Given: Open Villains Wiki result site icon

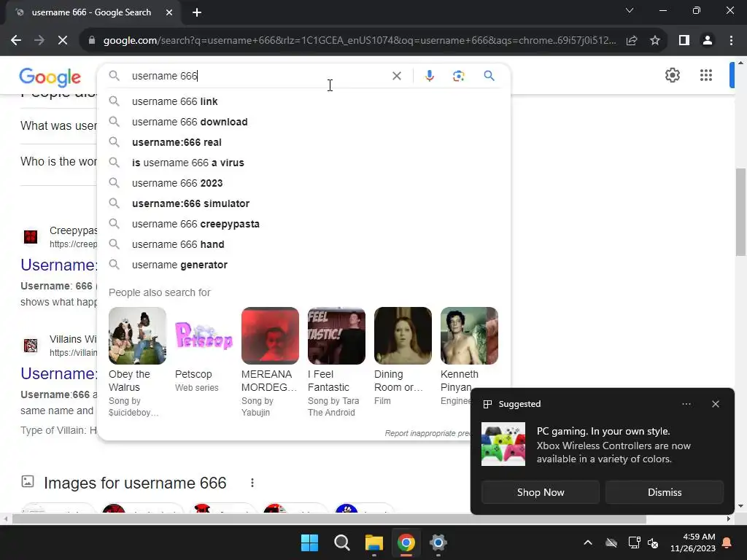Looking at the screenshot, I should point(31,345).
